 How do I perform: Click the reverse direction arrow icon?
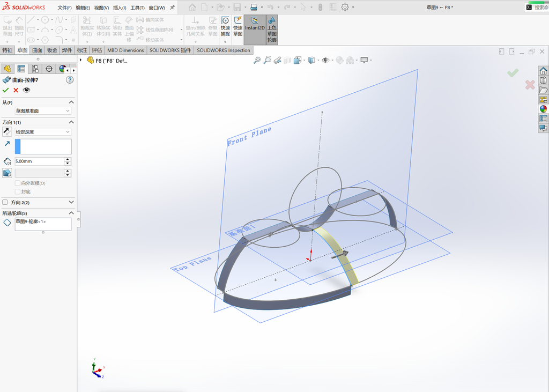pos(7,132)
